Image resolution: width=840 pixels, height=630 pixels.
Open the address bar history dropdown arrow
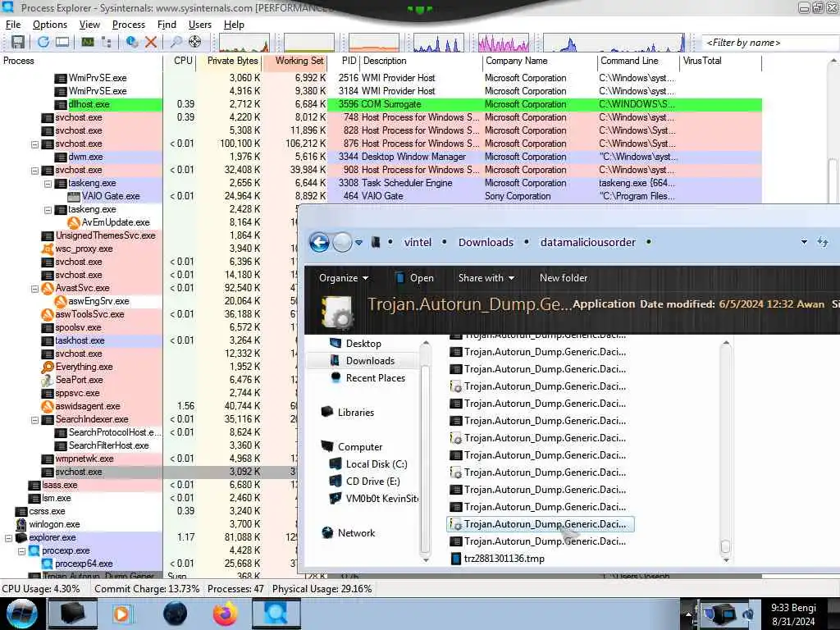pos(804,243)
